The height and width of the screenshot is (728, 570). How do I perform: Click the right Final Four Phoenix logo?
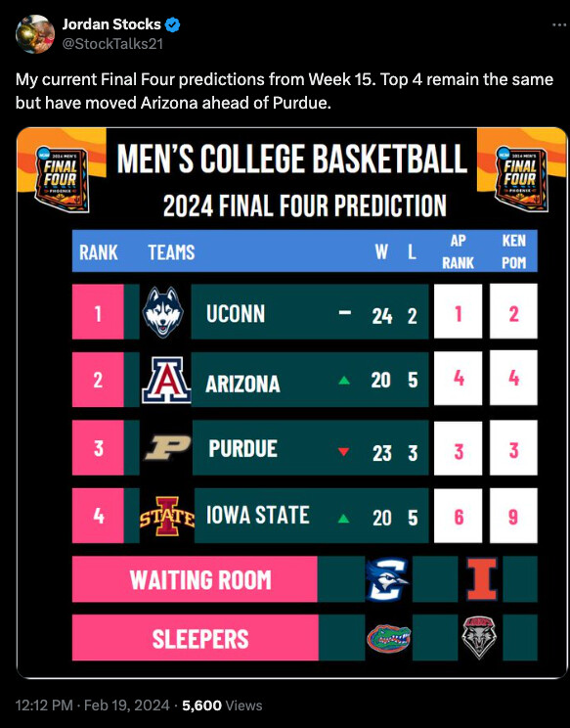pos(522,179)
